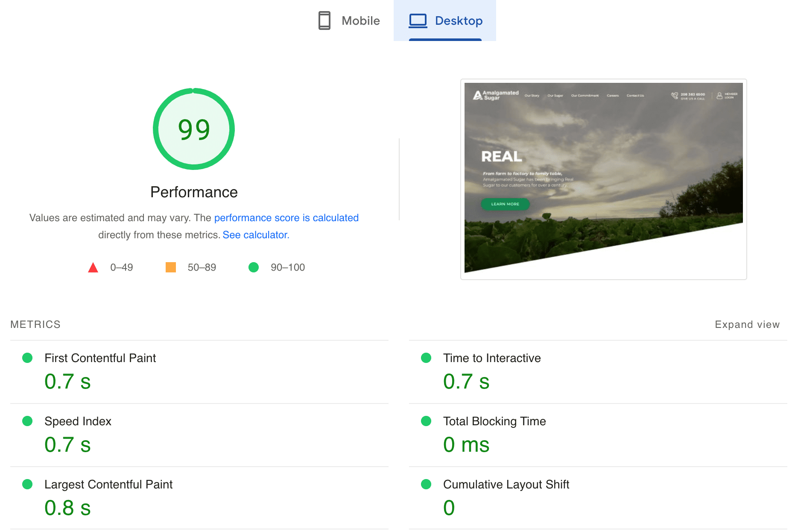The image size is (795, 532).
Task: Click the 99 Performance score gauge
Action: pos(194,129)
